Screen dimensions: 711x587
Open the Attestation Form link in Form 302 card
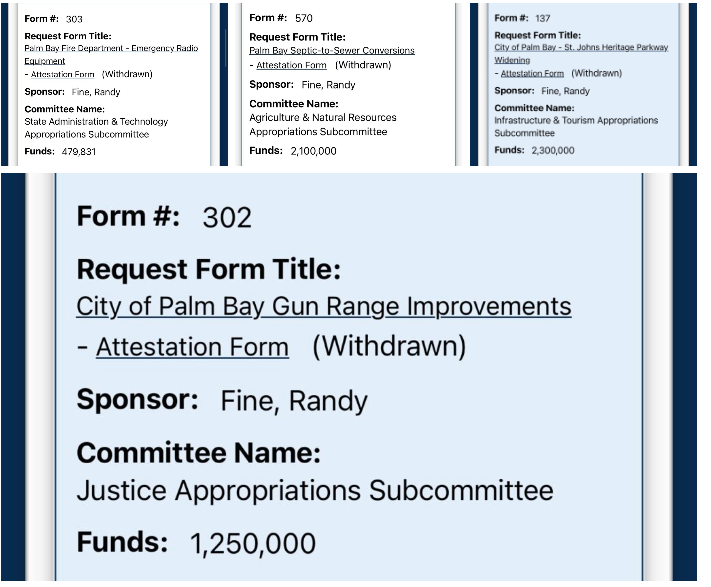tap(192, 347)
